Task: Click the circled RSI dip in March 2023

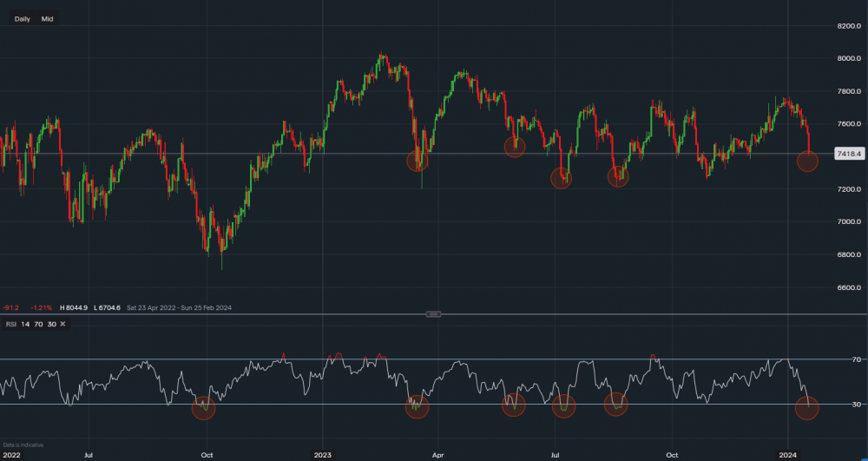Action: [x=418, y=407]
